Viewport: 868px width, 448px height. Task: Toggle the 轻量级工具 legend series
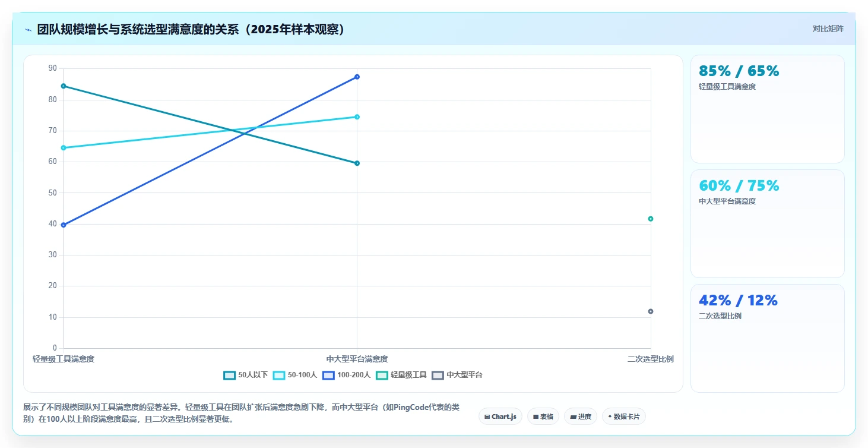coord(401,375)
